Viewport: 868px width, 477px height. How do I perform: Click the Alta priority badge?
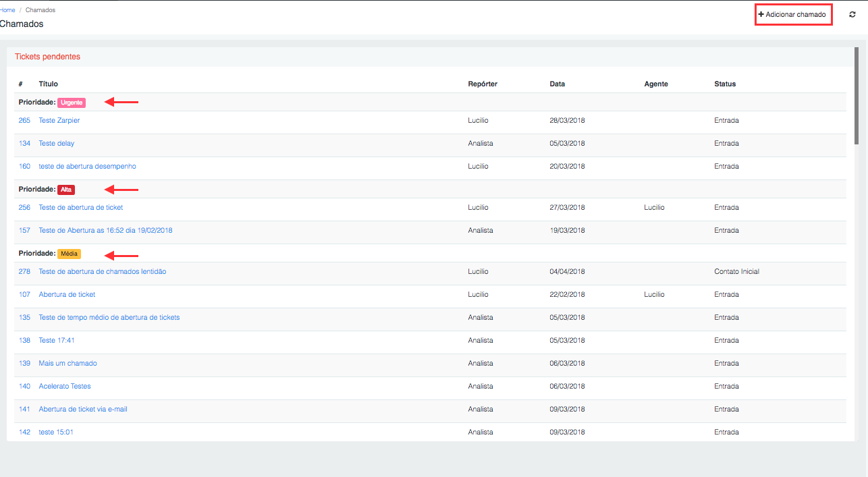pos(66,190)
